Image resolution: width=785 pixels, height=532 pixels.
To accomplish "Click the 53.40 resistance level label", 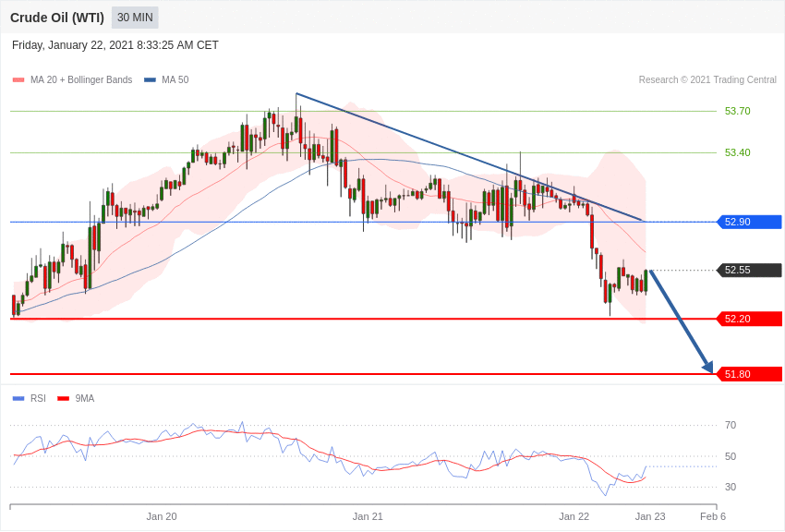I will 738,152.
